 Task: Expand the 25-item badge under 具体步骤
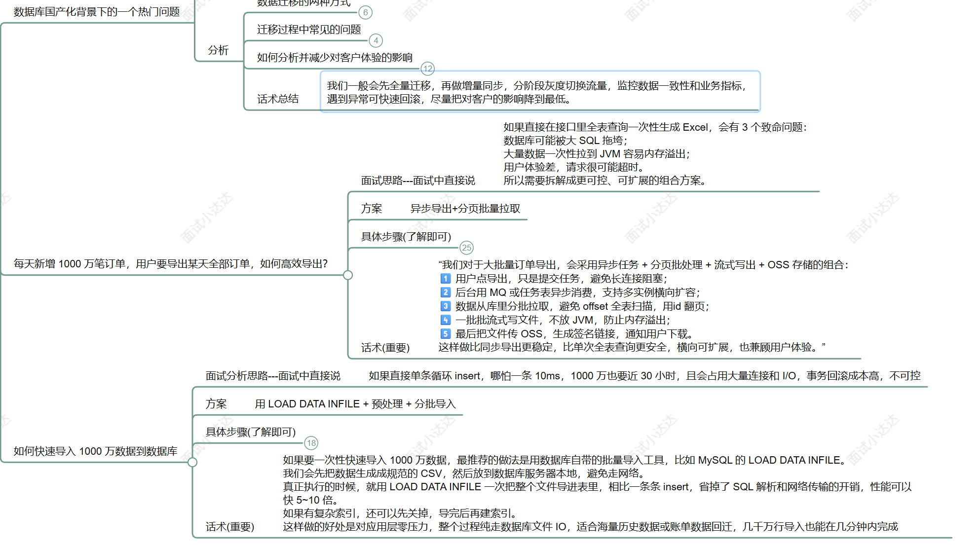pos(466,248)
